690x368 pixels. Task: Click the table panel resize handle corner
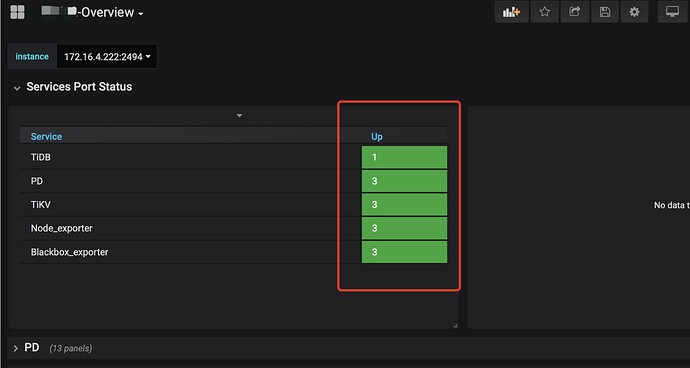point(455,325)
